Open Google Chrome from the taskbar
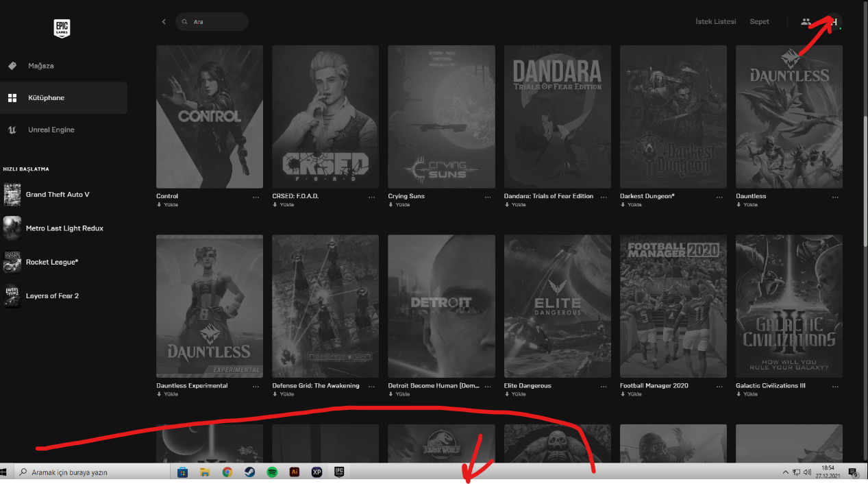The width and height of the screenshot is (868, 484). pos(227,472)
